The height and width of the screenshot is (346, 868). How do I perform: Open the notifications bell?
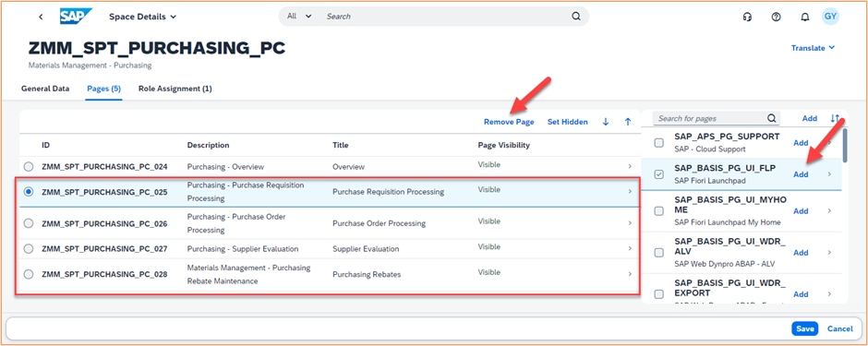805,17
